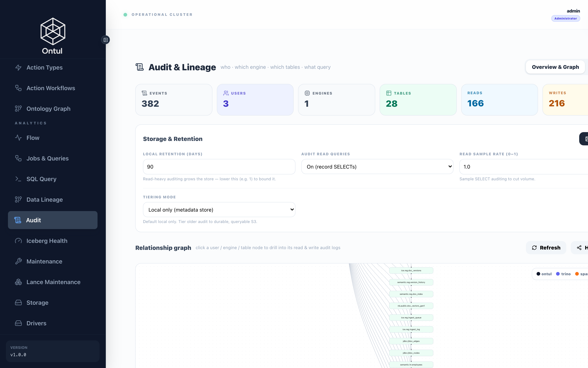
Task: Click the Drivers drive icon
Action: (18, 323)
